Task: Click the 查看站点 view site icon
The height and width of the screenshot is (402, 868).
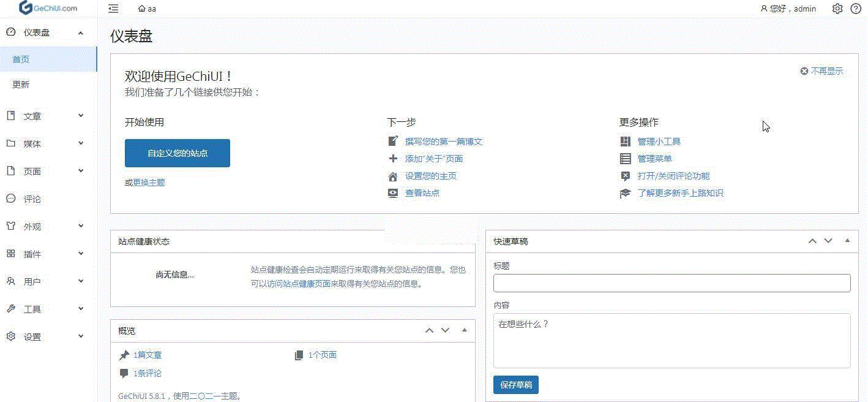Action: click(x=393, y=193)
